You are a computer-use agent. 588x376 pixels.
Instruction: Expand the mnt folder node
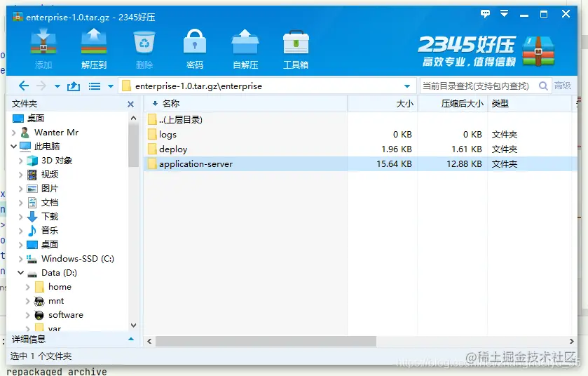click(28, 301)
